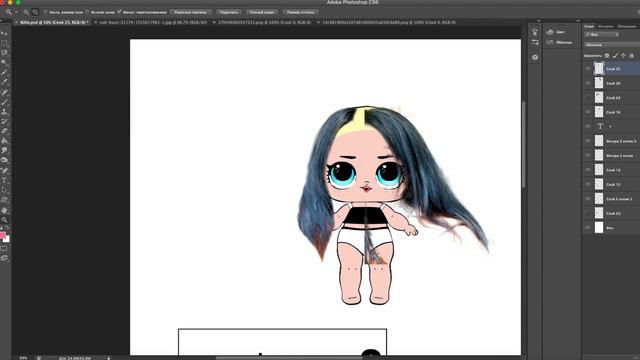Select the Path Selection tool
Viewport: 640px width, 360px height.
[4, 190]
